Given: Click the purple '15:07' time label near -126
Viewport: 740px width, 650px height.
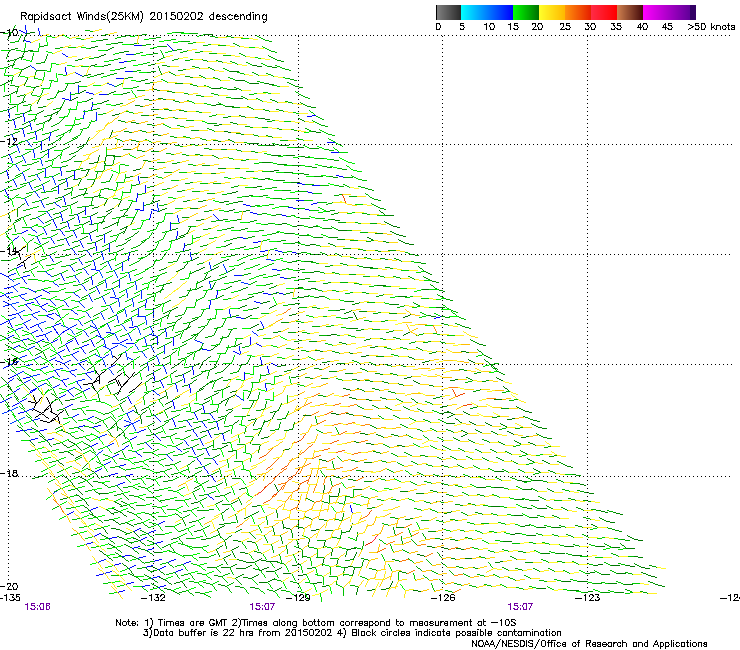Looking at the screenshot, I should (x=520, y=607).
